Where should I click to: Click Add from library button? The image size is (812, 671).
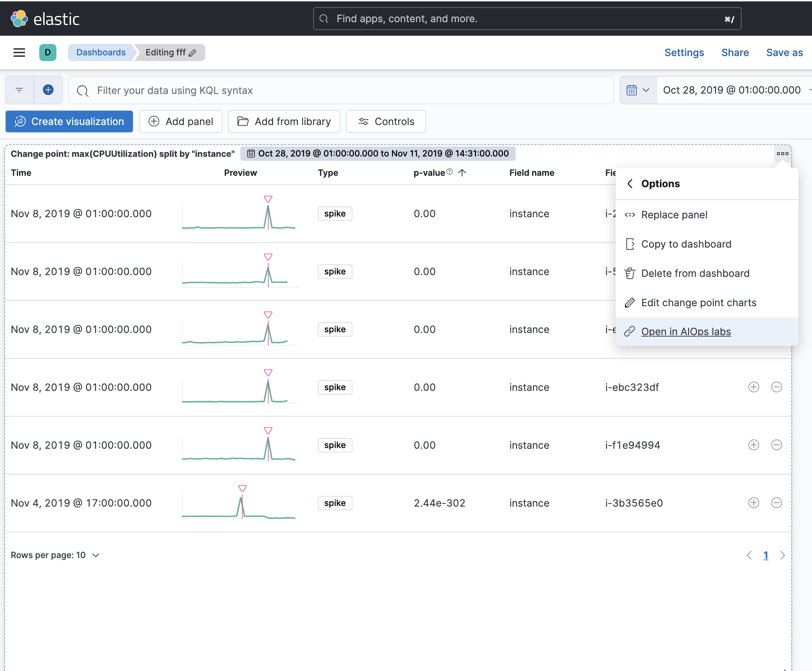click(284, 122)
